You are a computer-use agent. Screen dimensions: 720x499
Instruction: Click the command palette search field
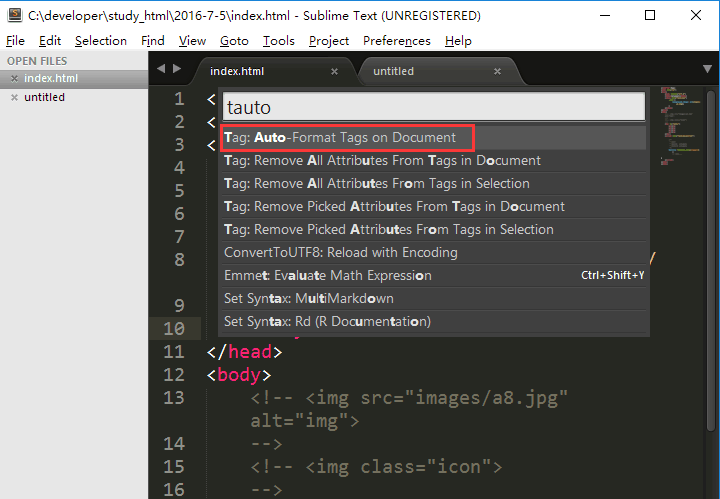click(x=433, y=106)
